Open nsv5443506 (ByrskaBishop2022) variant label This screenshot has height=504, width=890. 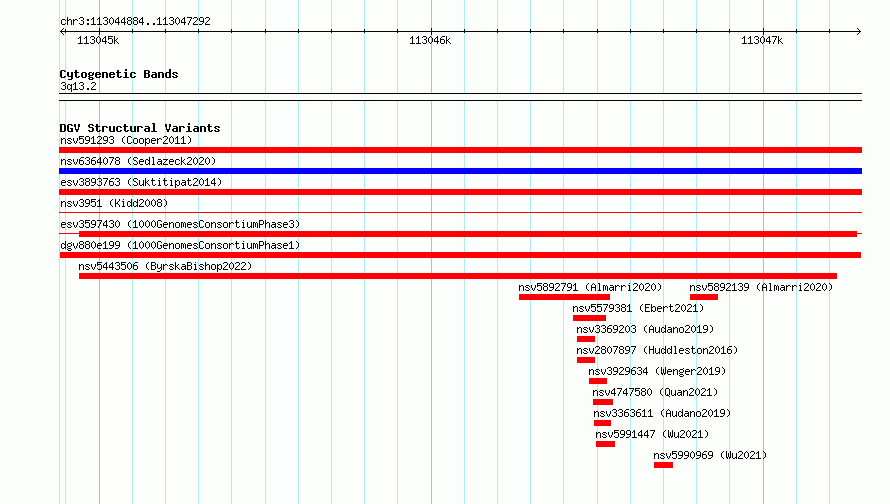(165, 266)
